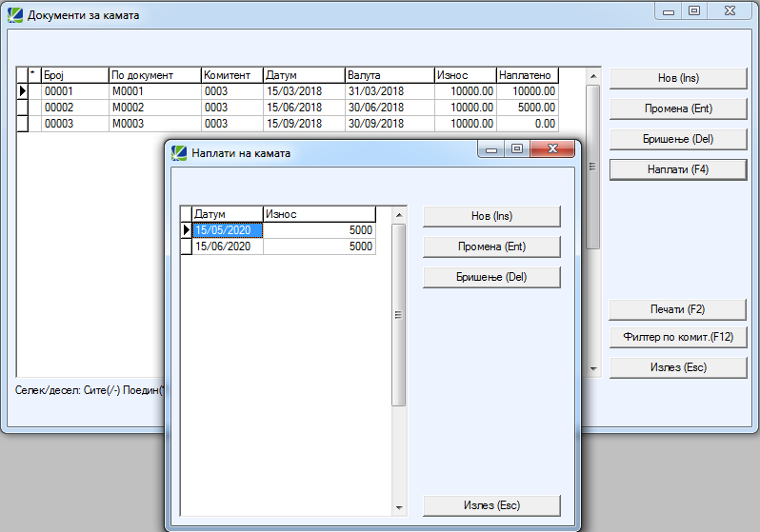Click По документ column header
This screenshot has width=760, height=532.
[154, 75]
